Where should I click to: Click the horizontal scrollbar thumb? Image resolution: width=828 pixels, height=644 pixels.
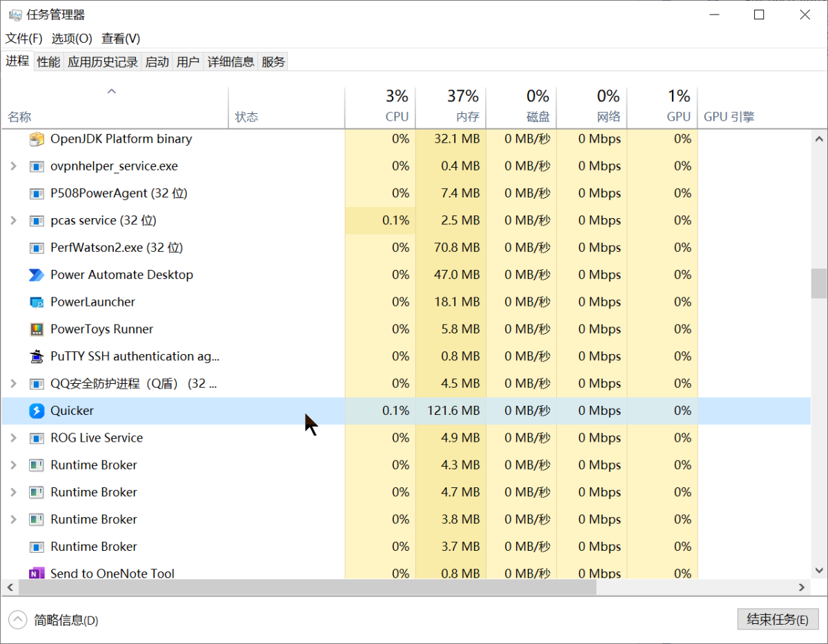(307, 587)
